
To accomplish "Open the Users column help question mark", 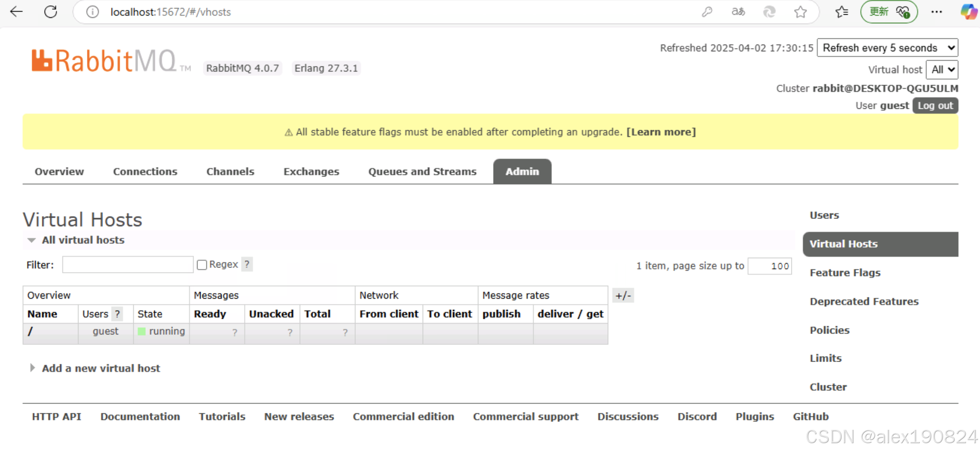I will click(117, 314).
